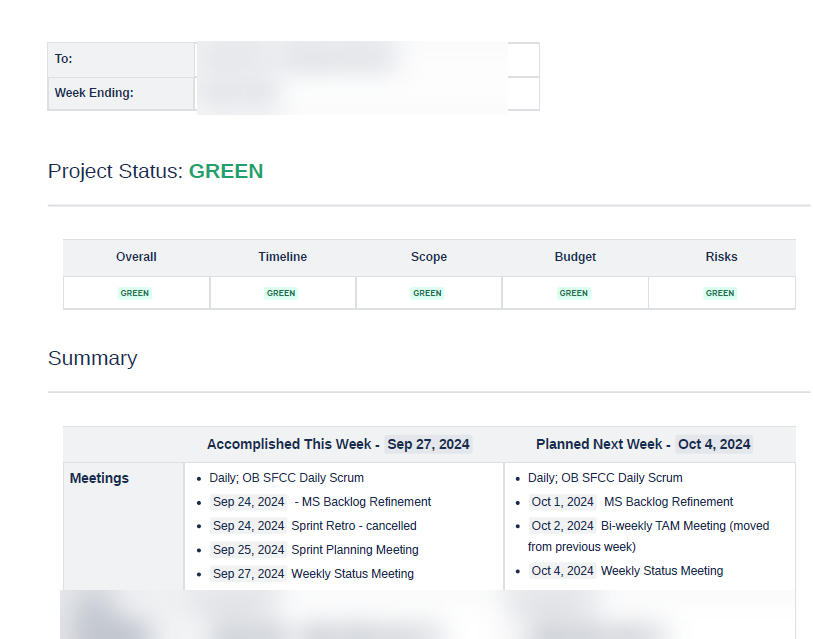Click the Meetings row label
813x639 pixels.
(99, 478)
